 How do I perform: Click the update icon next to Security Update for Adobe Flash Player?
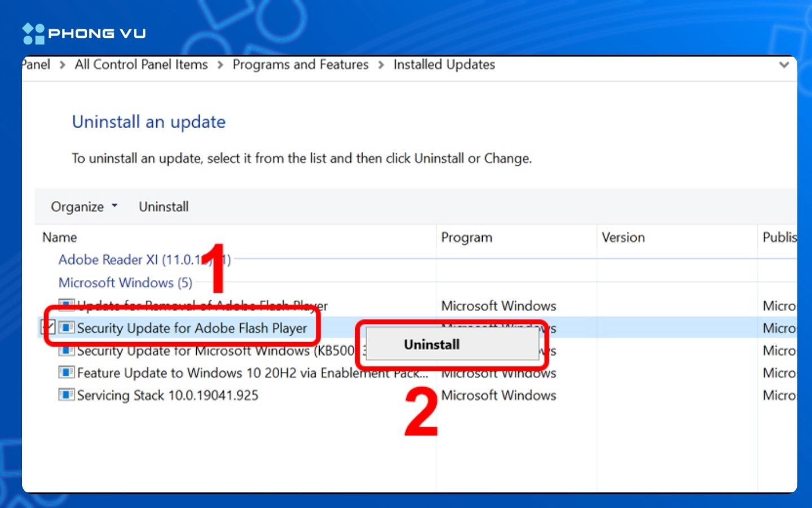[66, 328]
